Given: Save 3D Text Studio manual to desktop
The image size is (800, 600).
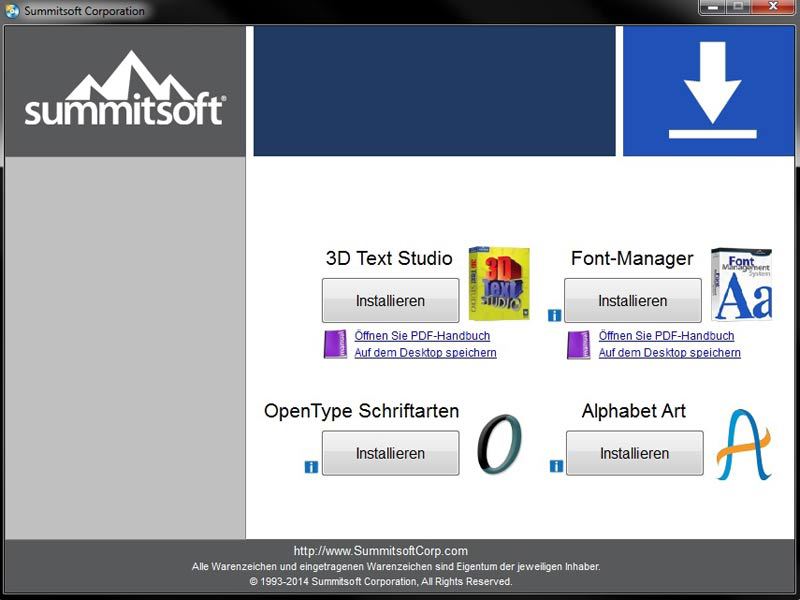Looking at the screenshot, I should click(425, 353).
